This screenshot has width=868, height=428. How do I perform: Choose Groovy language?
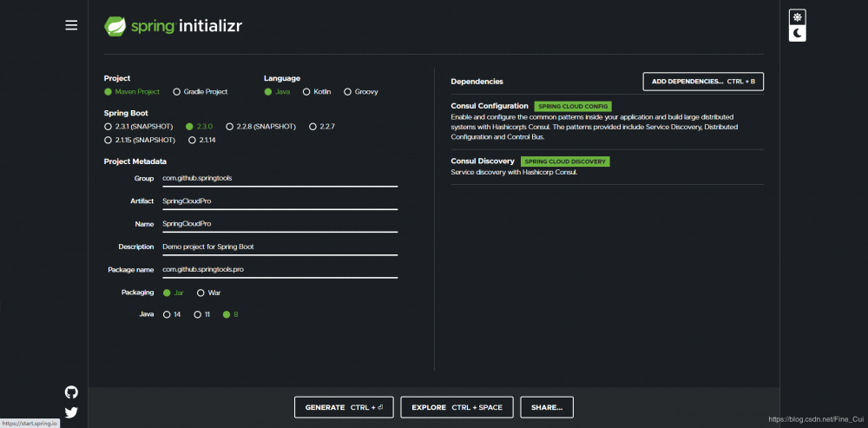click(361, 92)
